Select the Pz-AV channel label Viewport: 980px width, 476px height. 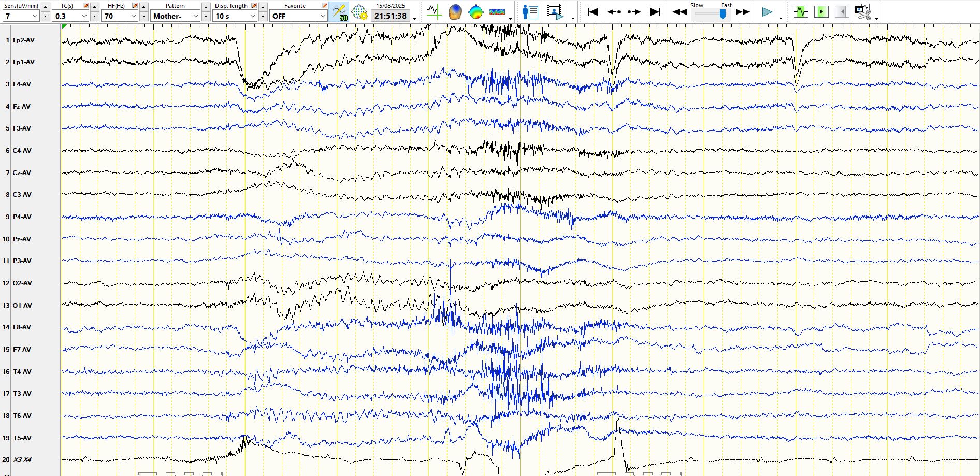[22, 239]
